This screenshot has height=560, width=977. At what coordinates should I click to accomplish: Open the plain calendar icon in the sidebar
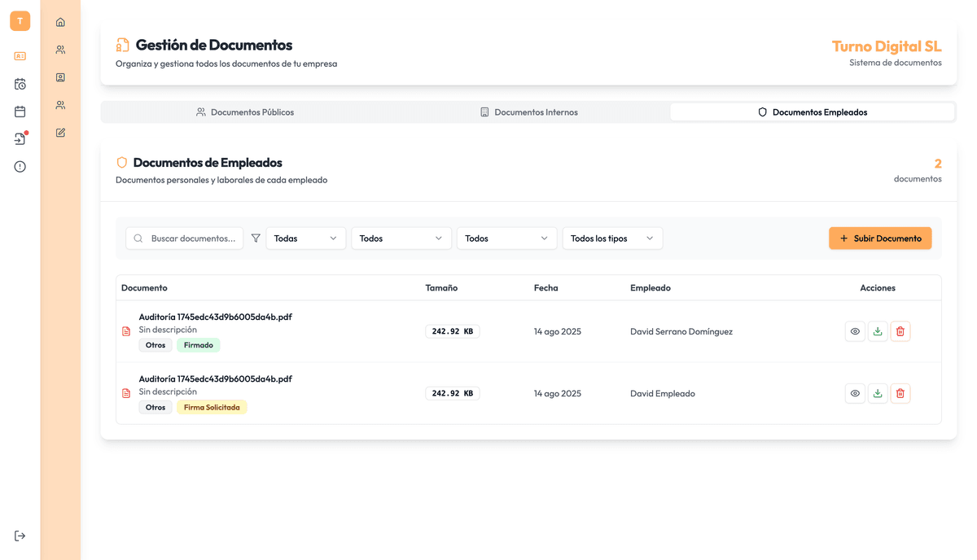tap(20, 112)
